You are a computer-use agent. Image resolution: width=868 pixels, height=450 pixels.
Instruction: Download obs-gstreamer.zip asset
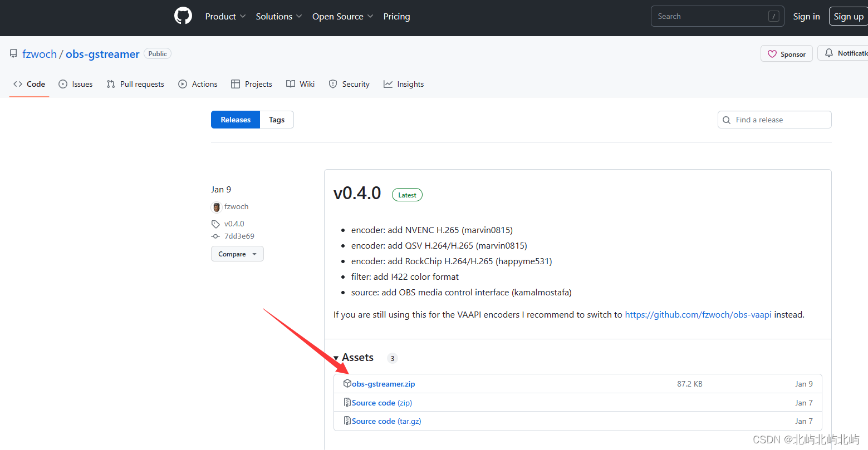tap(383, 384)
